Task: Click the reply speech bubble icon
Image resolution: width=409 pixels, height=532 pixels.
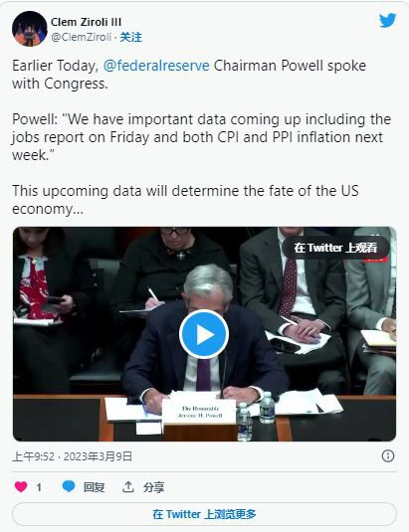Action: 69,486
